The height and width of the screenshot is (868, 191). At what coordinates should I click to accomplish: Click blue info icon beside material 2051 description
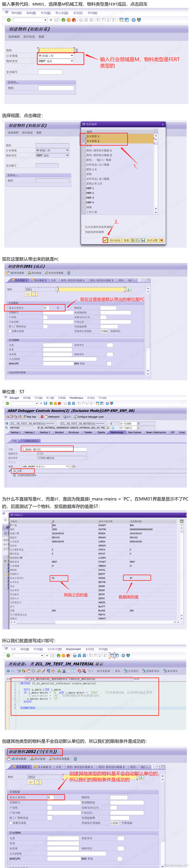[129, 289]
